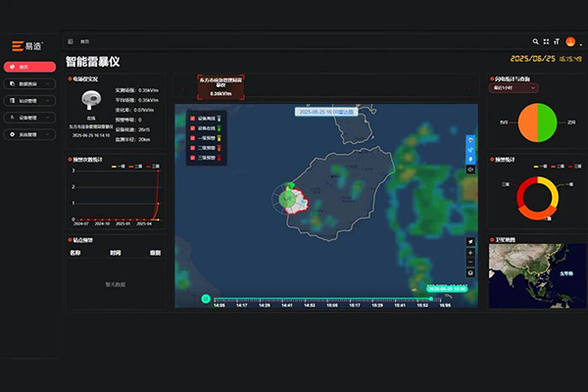This screenshot has height=392, width=588.
Task: Toggle the lightning bolt map layer button
Action: [x=470, y=160]
